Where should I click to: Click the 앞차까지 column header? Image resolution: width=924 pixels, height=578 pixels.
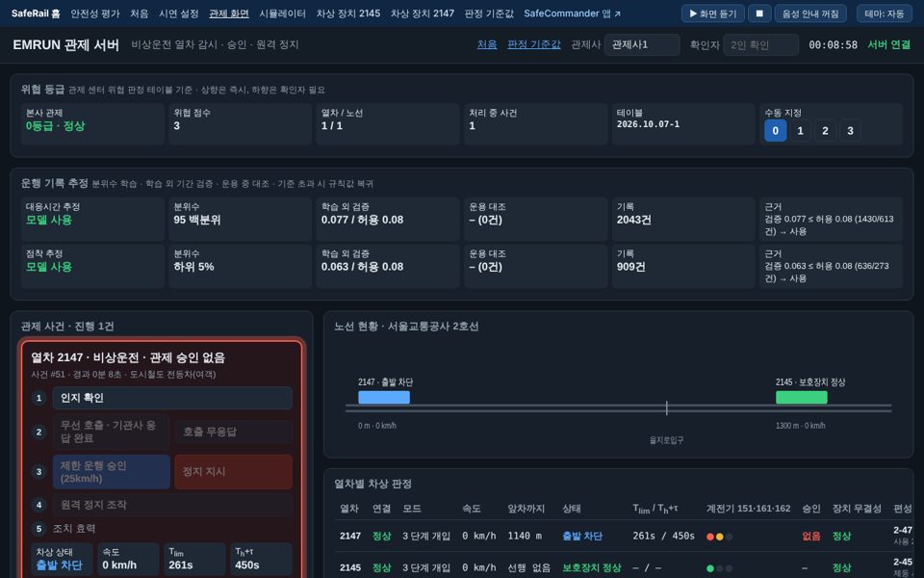526,508
